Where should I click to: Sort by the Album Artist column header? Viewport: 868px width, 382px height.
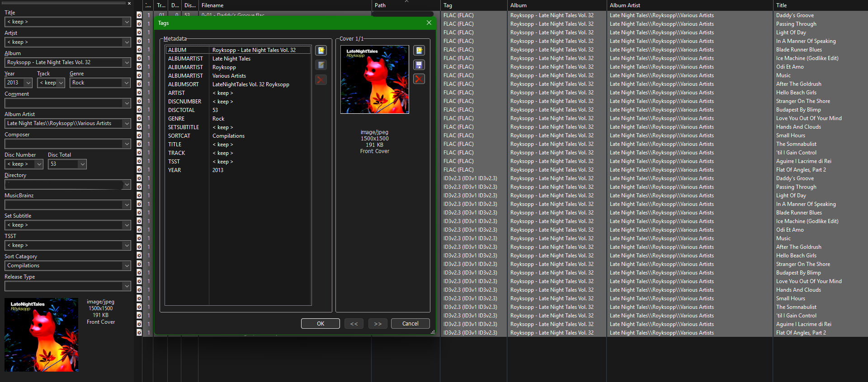point(625,5)
